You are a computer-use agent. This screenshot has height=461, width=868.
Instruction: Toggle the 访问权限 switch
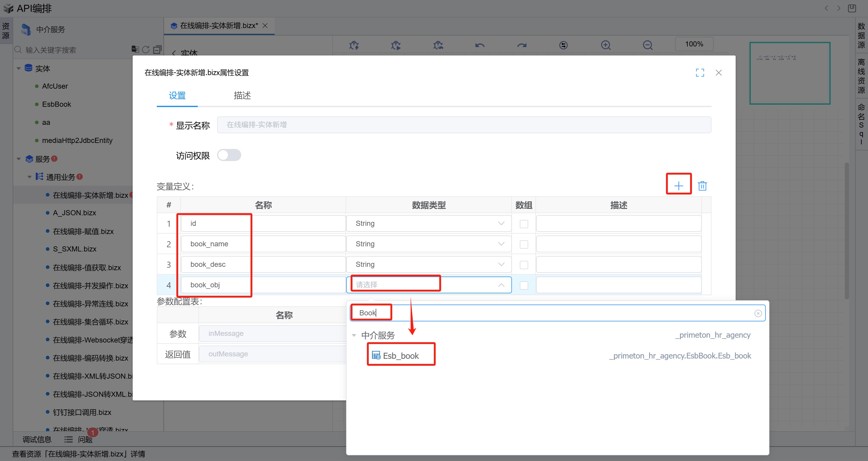tap(229, 155)
